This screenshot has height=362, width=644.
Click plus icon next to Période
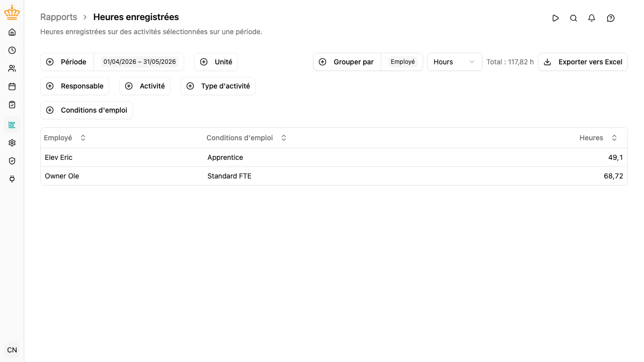(50, 62)
